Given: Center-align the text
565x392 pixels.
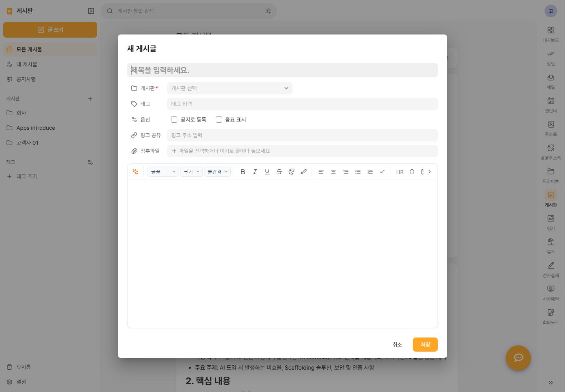Looking at the screenshot, I should 334,172.
